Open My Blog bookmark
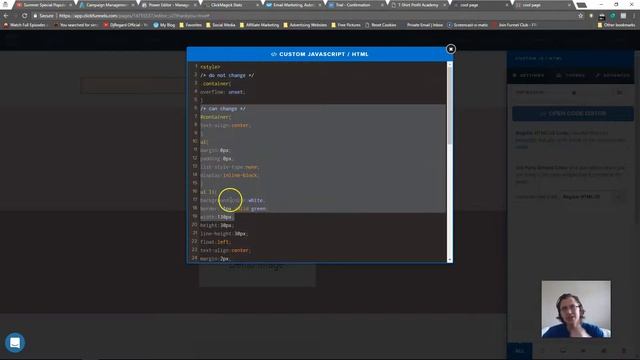 (164, 25)
